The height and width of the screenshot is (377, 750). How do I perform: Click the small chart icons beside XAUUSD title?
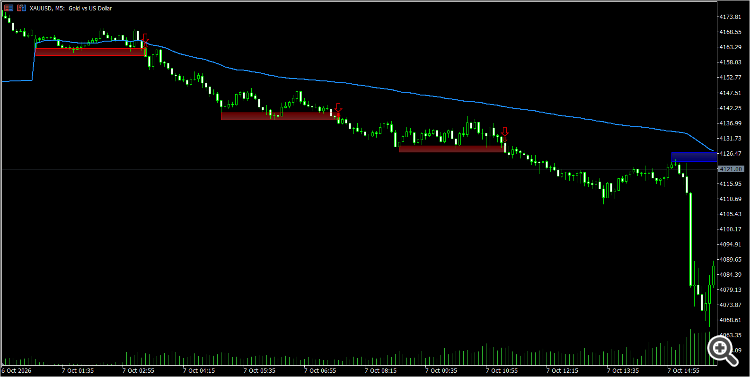[x=14, y=8]
